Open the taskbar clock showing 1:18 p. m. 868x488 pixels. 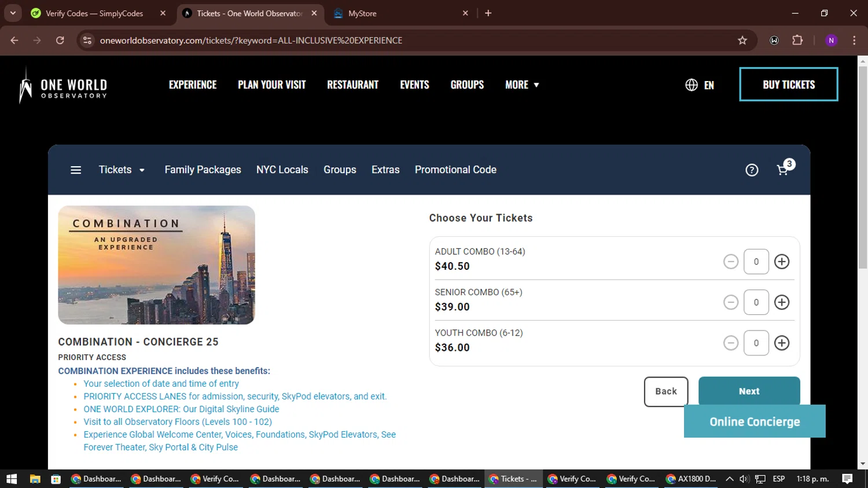point(812,479)
